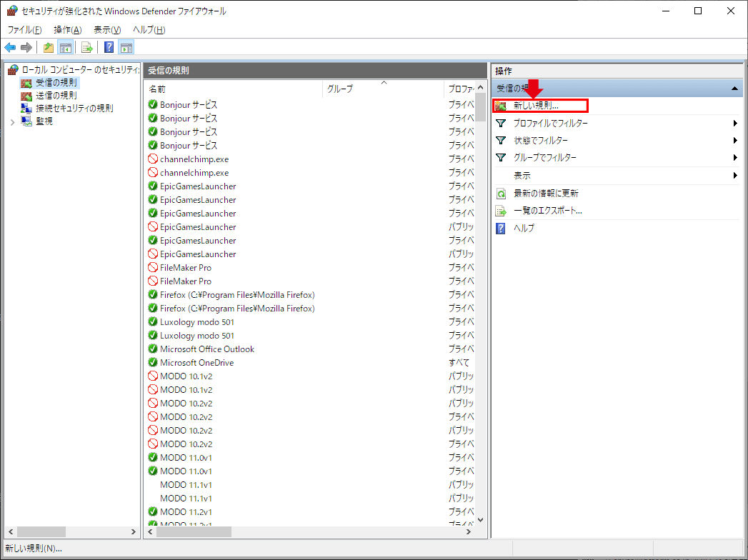Open the 操作(A) menu

68,29
